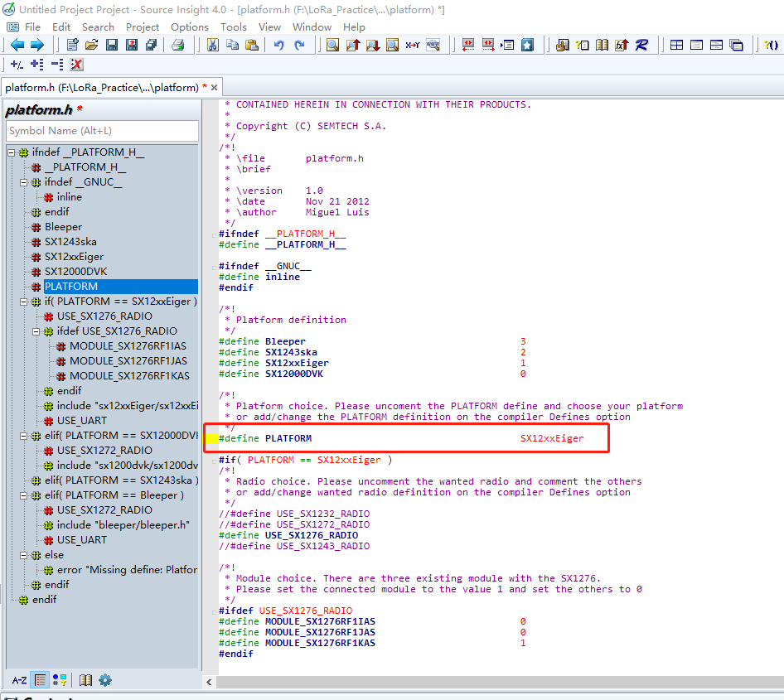
Task: Select the Bleeper symbol in tree
Action: pyautogui.click(x=64, y=227)
